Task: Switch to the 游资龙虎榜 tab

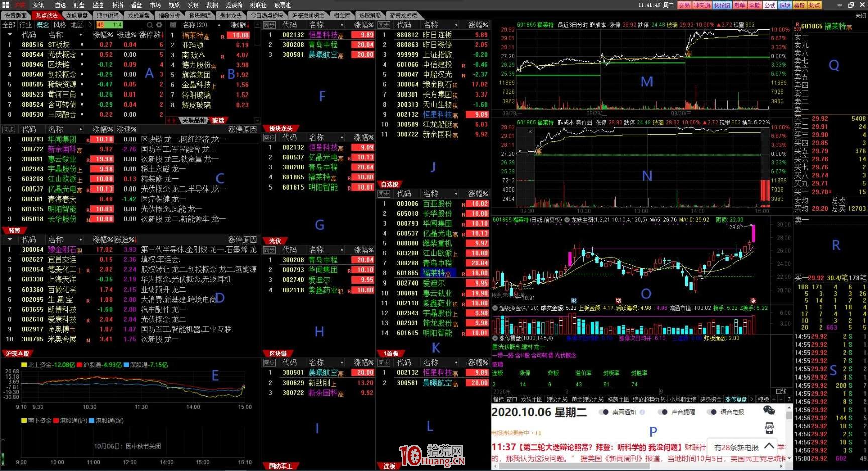Action: (404, 15)
